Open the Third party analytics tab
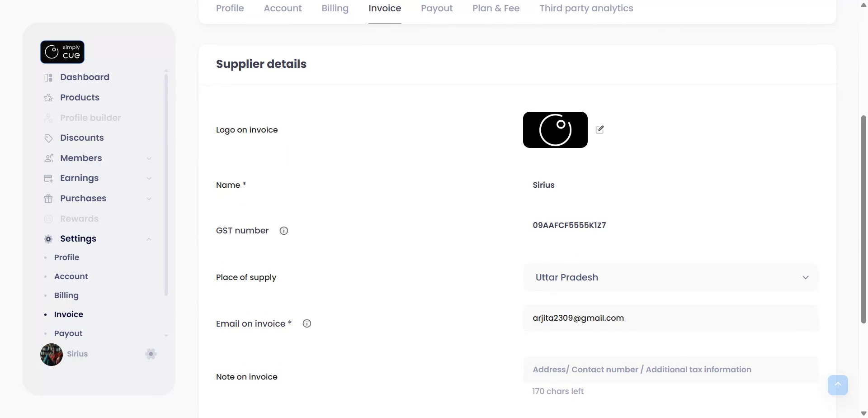Viewport: 868px width, 418px height. click(586, 8)
